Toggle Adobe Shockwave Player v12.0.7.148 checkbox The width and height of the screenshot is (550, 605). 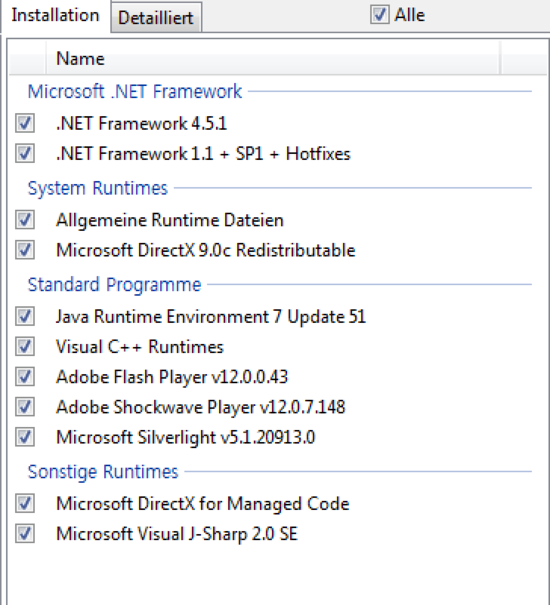pos(25,407)
